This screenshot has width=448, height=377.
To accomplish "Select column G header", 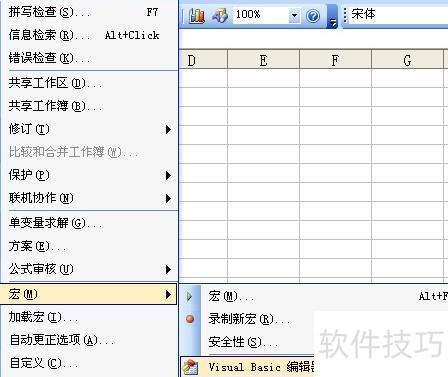I will (407, 60).
